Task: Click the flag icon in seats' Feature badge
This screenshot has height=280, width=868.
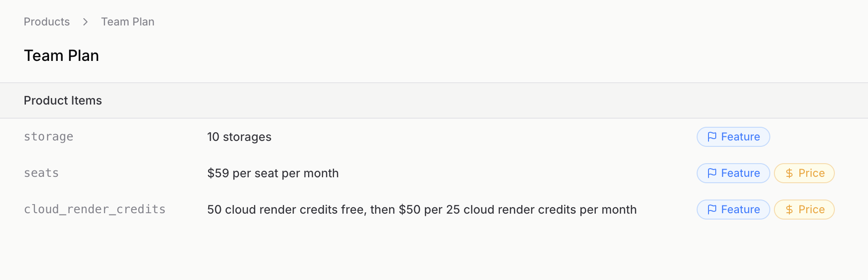Action: [712, 173]
